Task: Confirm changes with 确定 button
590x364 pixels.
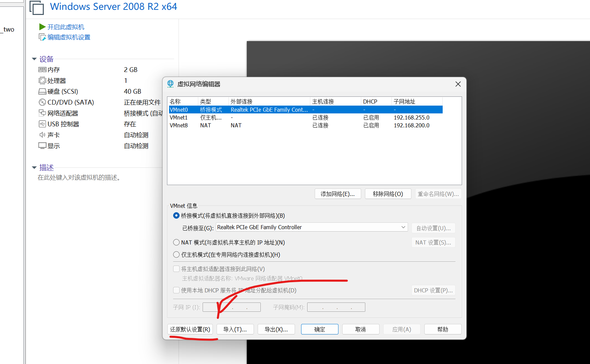Action: [x=319, y=329]
